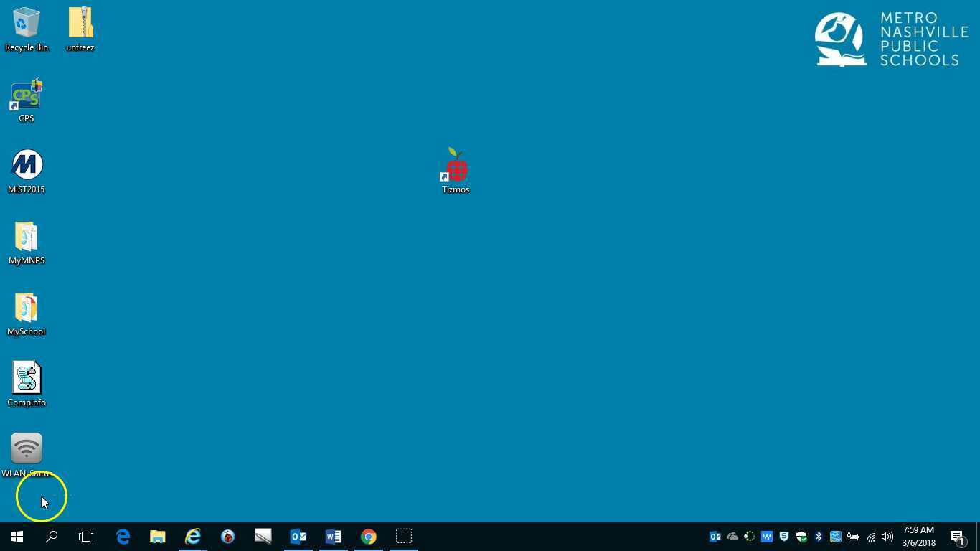The height and width of the screenshot is (551, 980).
Task: Select the Recycle Bin desktop icon
Action: (27, 29)
